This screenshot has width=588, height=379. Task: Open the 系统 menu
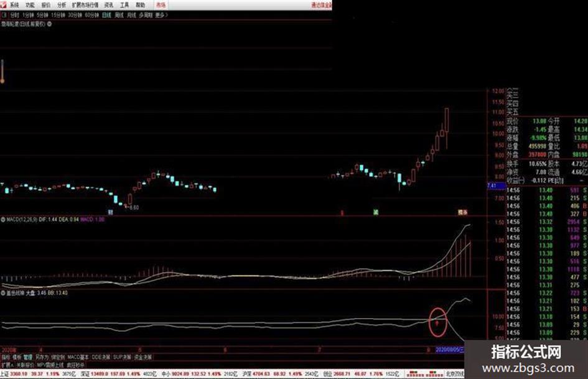click(14, 5)
